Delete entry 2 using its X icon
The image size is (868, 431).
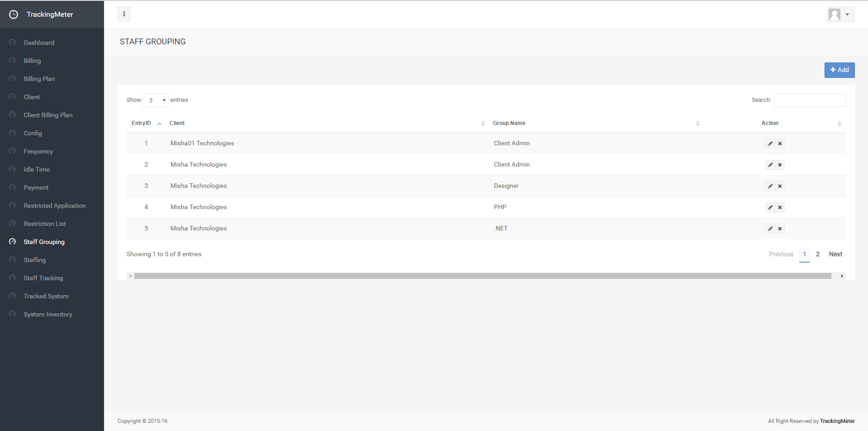780,165
